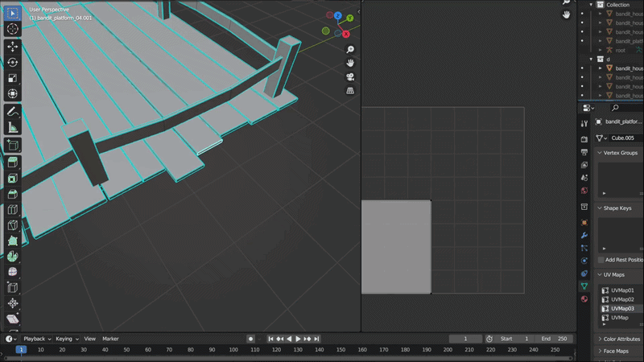Open the properties editor type dropdown

(x=589, y=108)
